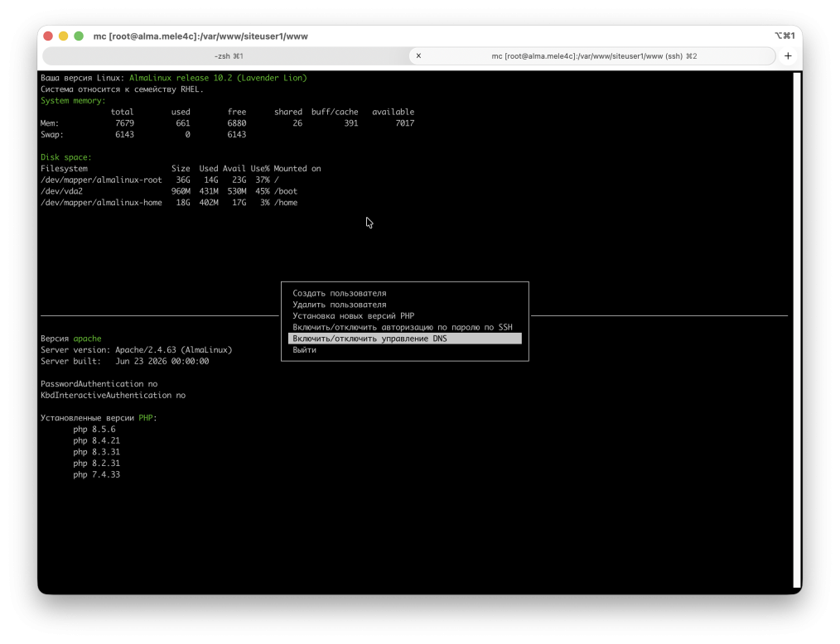Click the '/dev/vda2' filesystem row
840x644 pixels.
click(x=169, y=191)
